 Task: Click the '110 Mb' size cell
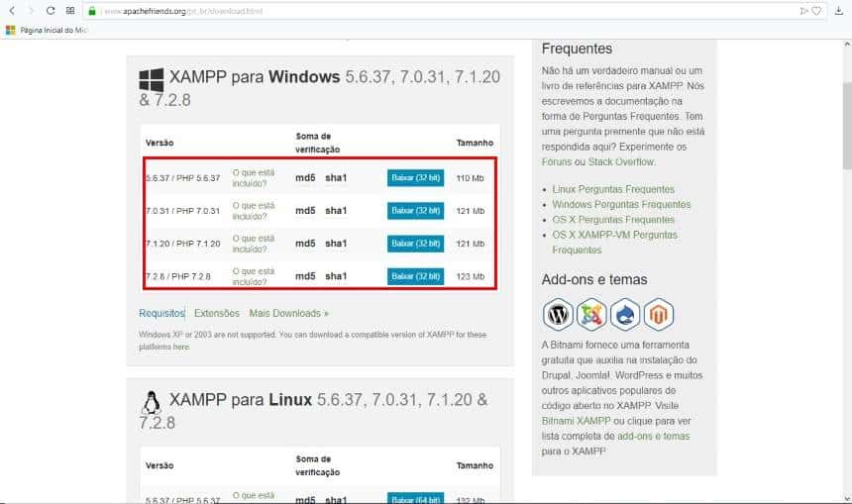pyautogui.click(x=470, y=178)
